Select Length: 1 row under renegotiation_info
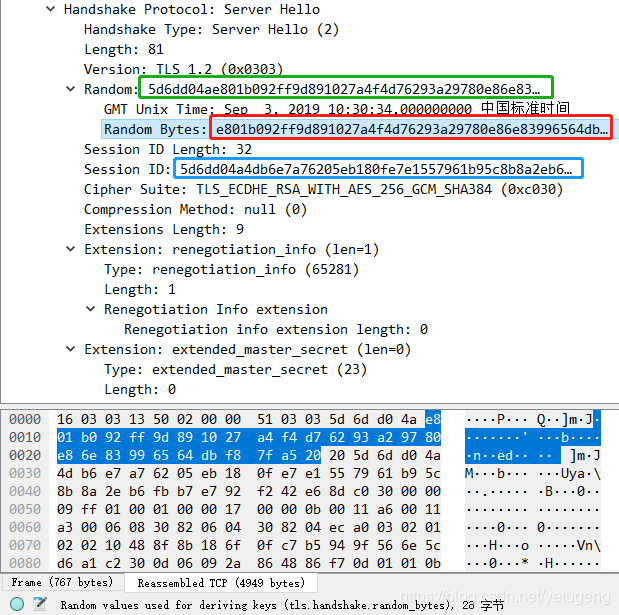 (140, 289)
